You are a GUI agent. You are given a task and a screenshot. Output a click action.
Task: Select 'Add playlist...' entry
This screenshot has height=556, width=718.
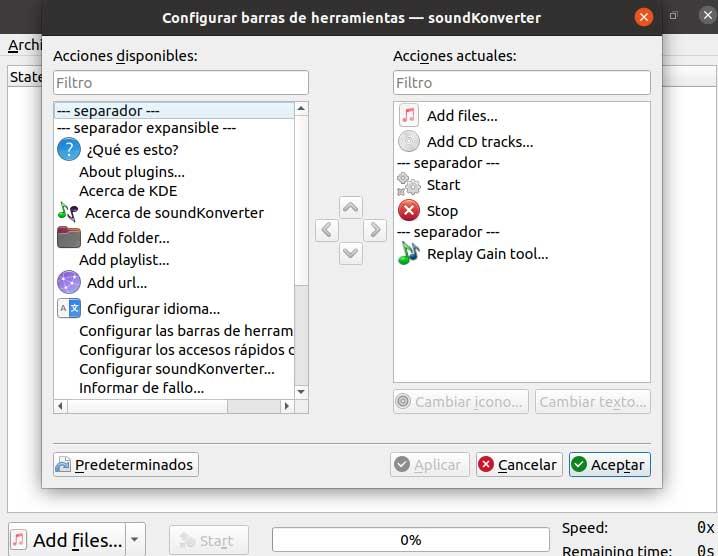(x=124, y=260)
